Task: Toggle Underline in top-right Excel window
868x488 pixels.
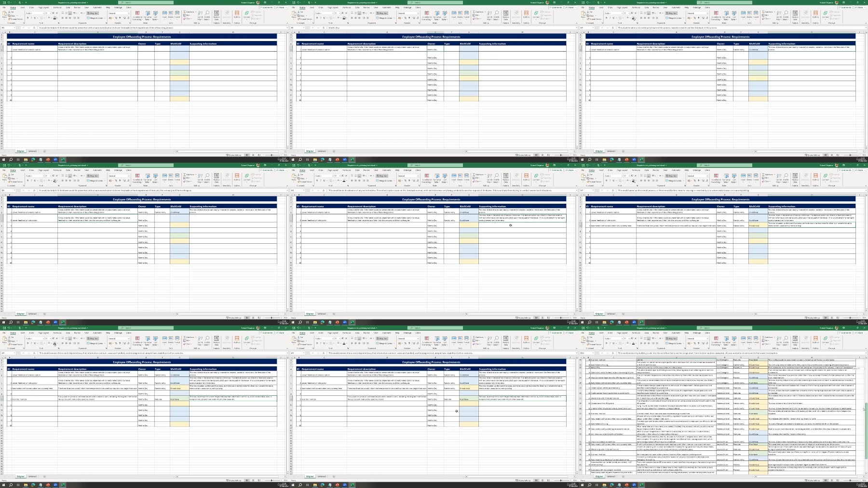Action: click(613, 18)
